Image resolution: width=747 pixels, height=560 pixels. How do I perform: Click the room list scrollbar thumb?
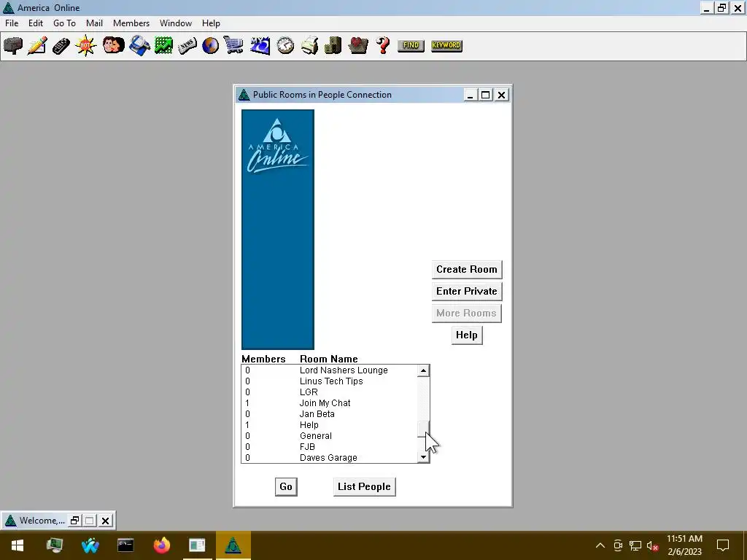[x=423, y=429]
